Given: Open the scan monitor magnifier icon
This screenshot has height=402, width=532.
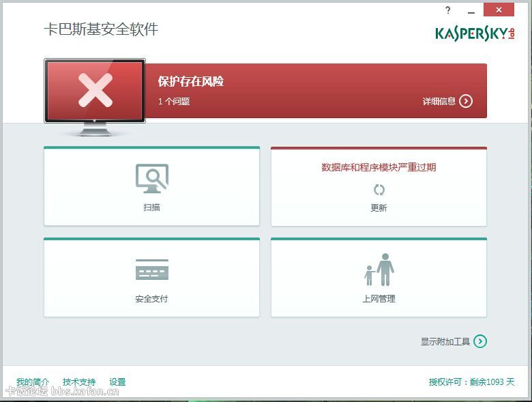Looking at the screenshot, I should point(152,179).
